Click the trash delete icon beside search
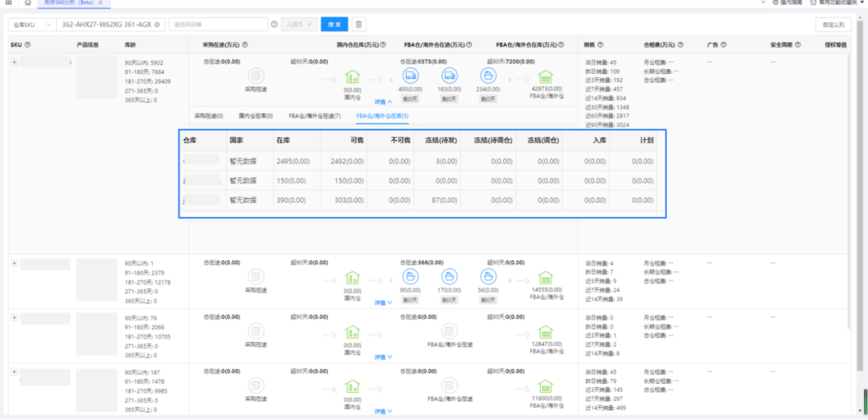Screen dimensions: 868x420 pos(358,25)
